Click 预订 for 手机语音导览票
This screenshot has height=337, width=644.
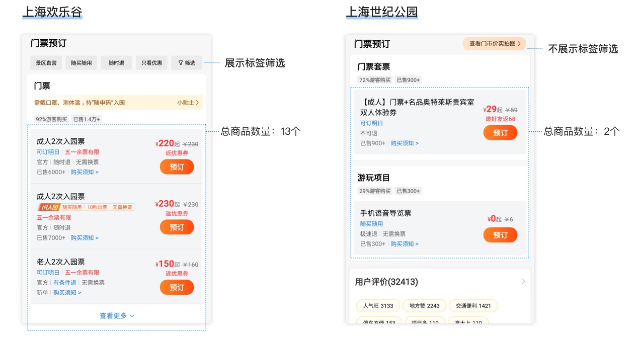[500, 234]
